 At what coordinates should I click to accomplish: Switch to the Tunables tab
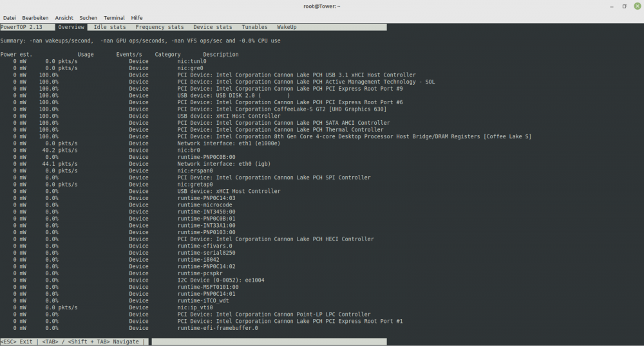pos(254,27)
